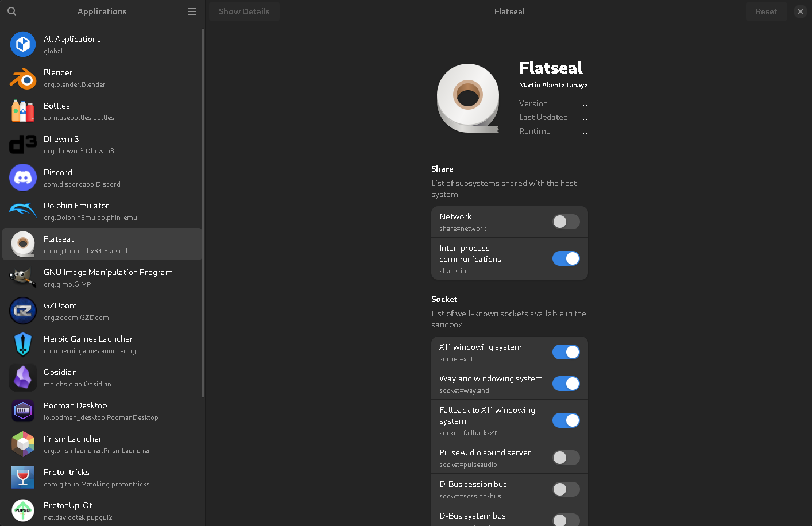Click the Applications sidebar title
This screenshot has width=812, height=526.
[102, 11]
